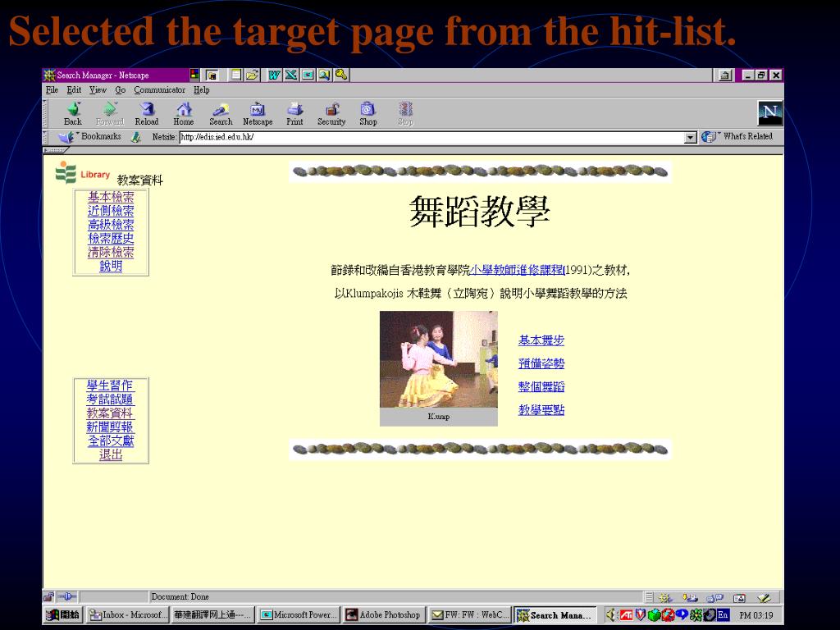The width and height of the screenshot is (840, 630).
Task: Print the page using toolbar
Action: (294, 113)
